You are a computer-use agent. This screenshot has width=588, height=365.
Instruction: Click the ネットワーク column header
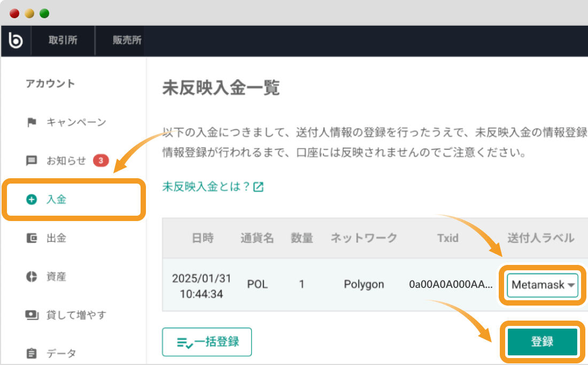tap(363, 238)
